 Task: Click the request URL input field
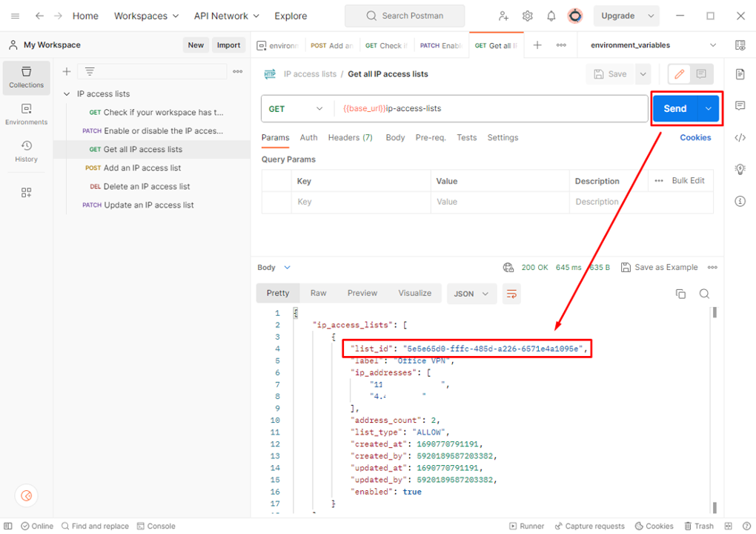point(489,109)
